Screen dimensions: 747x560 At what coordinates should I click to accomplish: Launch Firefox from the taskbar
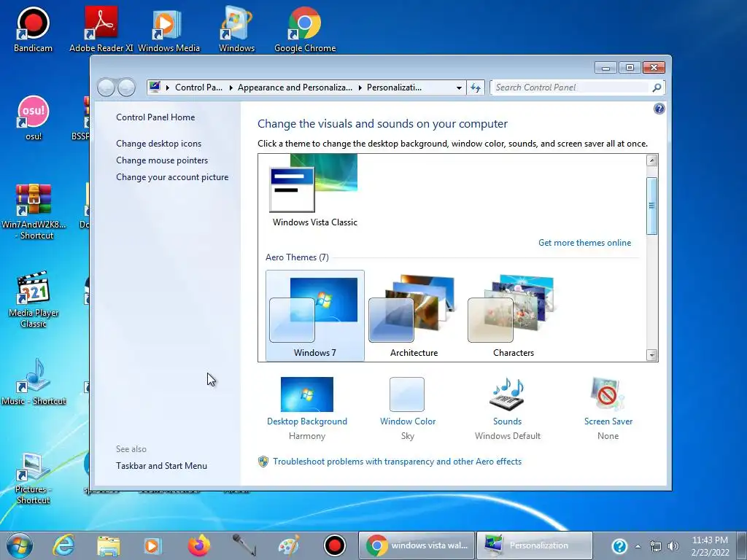click(198, 545)
